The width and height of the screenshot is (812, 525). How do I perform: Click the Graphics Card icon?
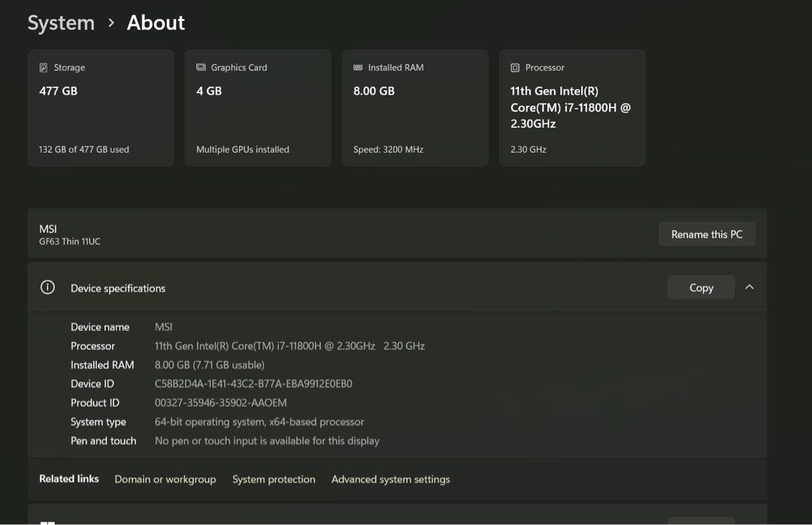click(x=201, y=68)
